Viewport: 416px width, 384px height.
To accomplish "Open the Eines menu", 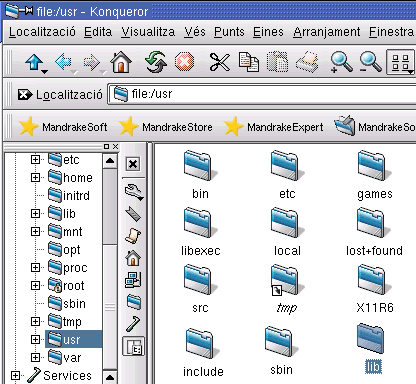I will (x=268, y=32).
